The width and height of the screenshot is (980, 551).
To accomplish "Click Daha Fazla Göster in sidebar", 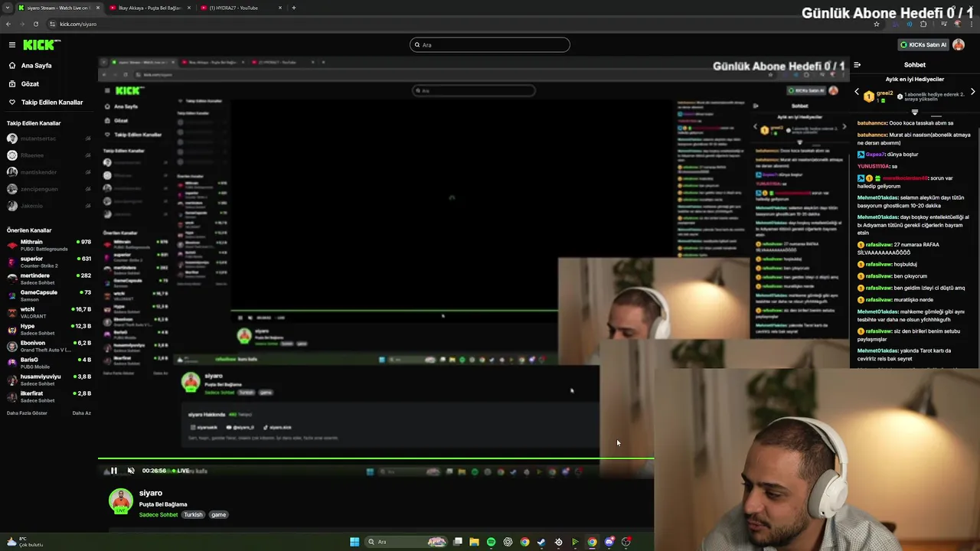I will pos(27,413).
